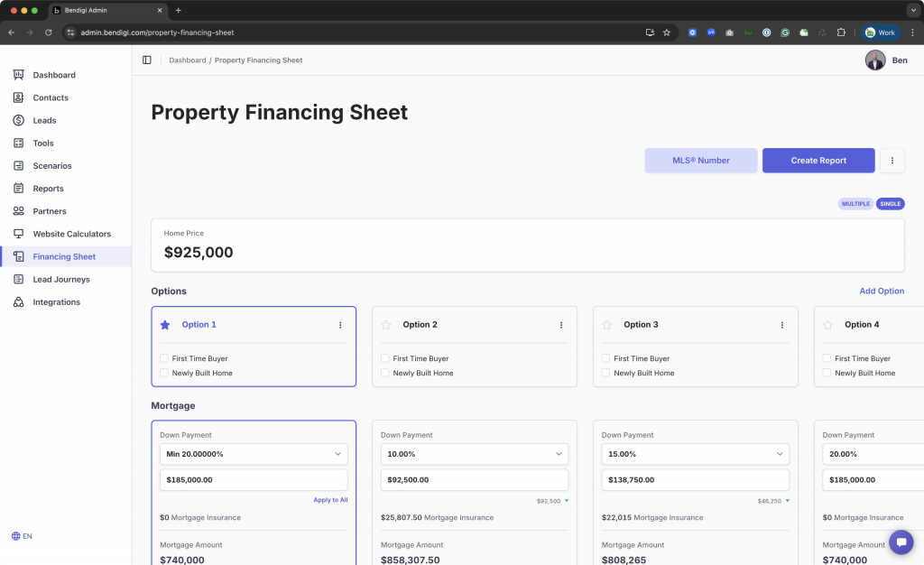Open the chat support bubble
924x565 pixels.
tap(901, 542)
